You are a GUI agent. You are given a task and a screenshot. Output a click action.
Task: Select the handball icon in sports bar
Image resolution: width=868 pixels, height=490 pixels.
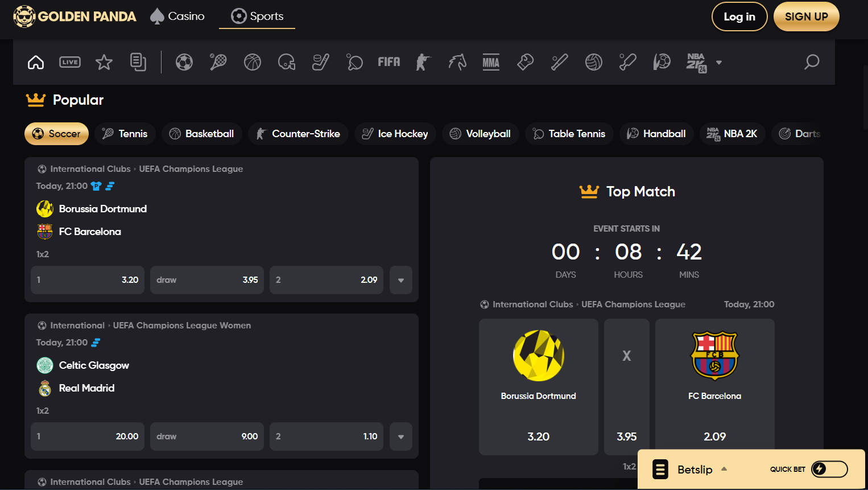pos(662,62)
